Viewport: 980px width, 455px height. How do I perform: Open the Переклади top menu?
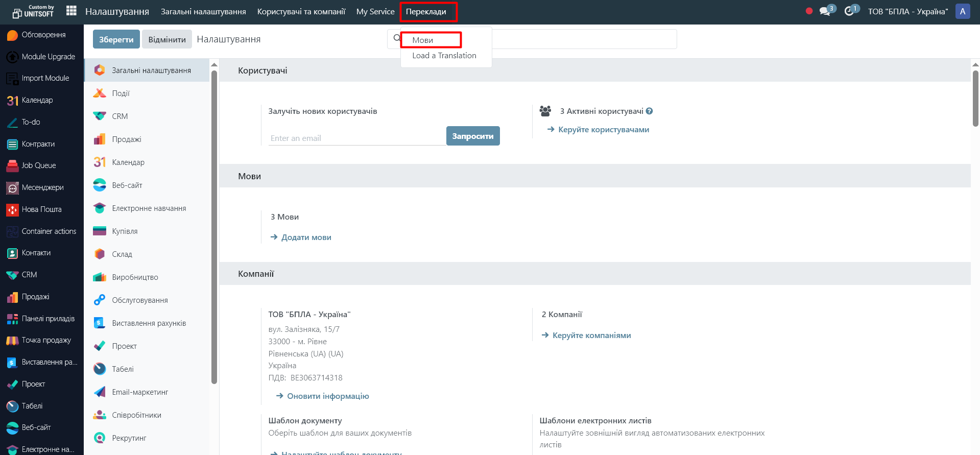[426, 12]
